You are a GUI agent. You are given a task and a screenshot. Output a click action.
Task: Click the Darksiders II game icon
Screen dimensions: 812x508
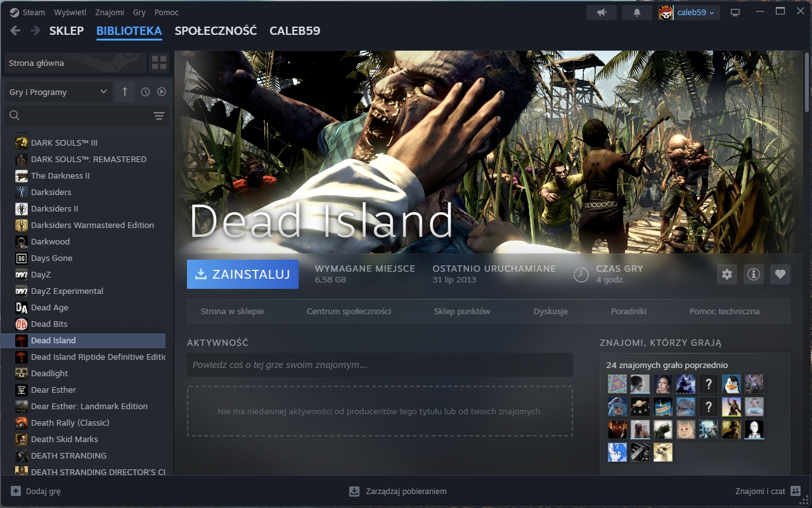pyautogui.click(x=22, y=208)
